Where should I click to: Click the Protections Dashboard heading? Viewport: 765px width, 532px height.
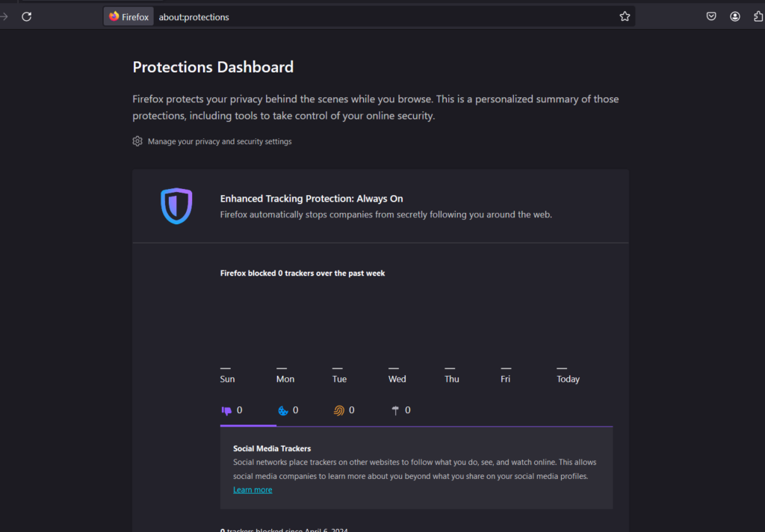[x=213, y=66]
